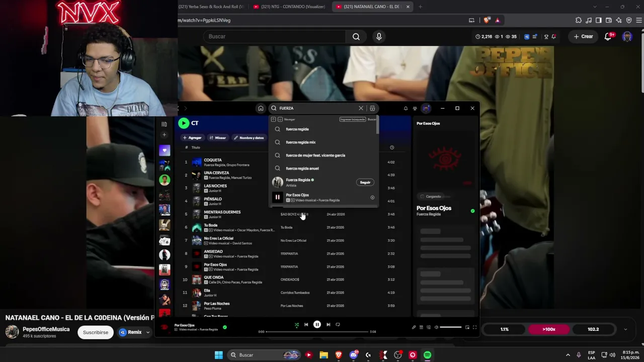644x362 pixels.
Task: Open lyrics microphone icon in player
Action: (414, 327)
